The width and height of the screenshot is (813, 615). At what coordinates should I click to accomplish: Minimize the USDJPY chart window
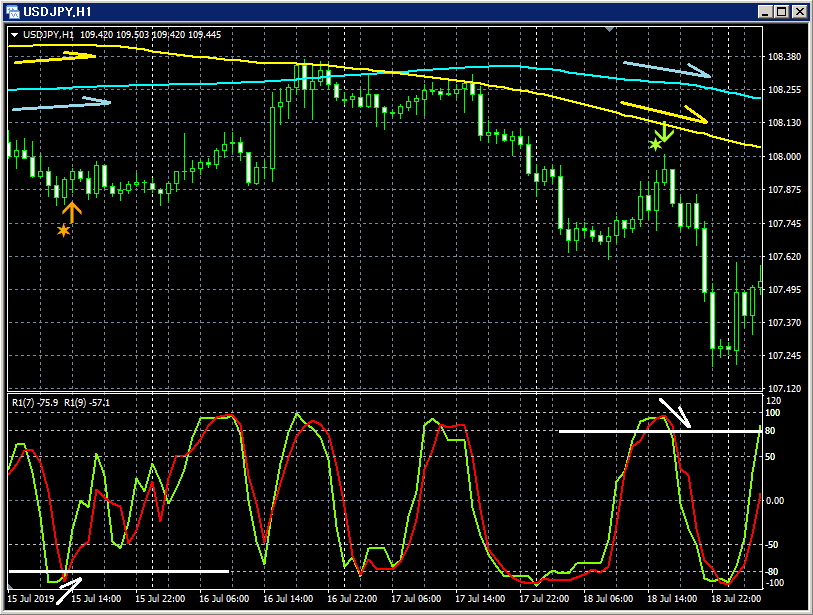[x=764, y=11]
